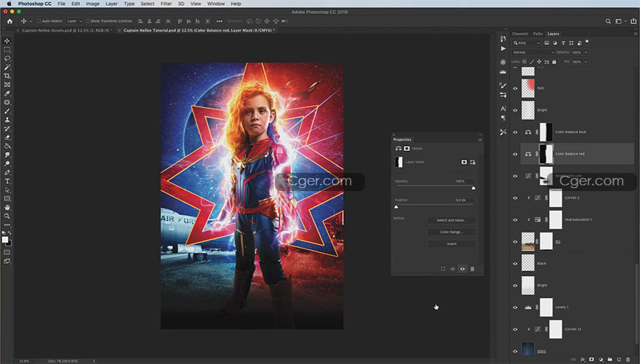
Task: Open the Layer menu
Action: (111, 4)
